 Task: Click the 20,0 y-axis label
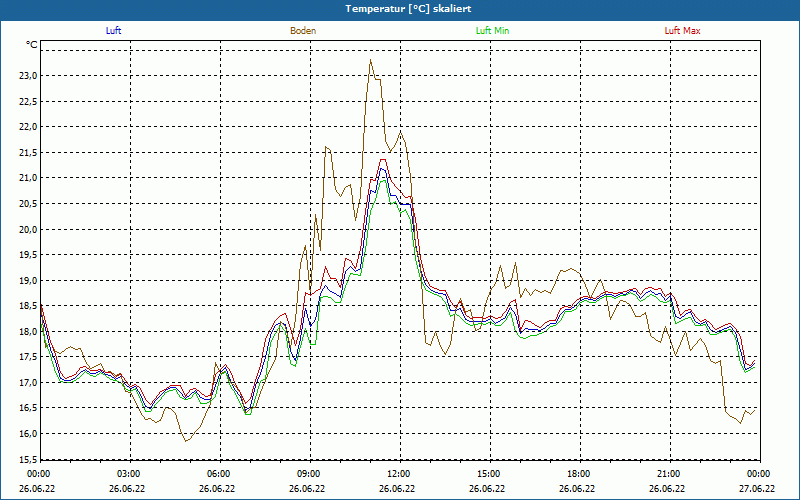click(29, 229)
